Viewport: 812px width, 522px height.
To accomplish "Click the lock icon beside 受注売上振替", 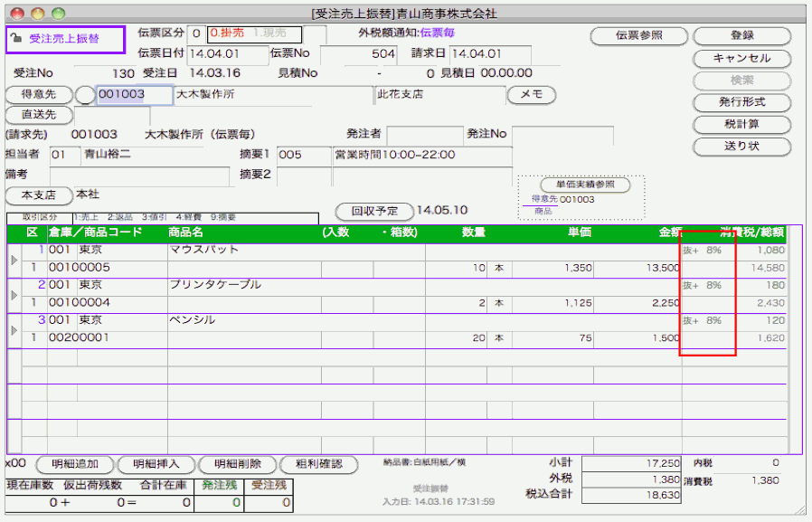I will (16, 38).
